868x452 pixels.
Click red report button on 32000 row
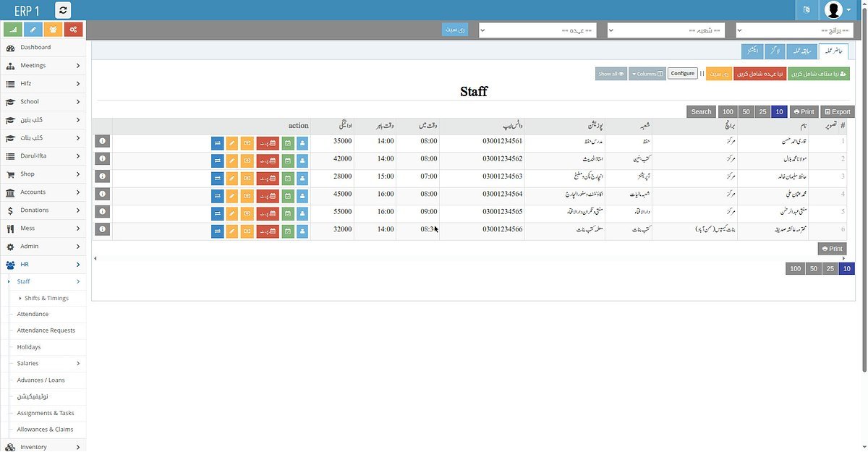pyautogui.click(x=268, y=230)
